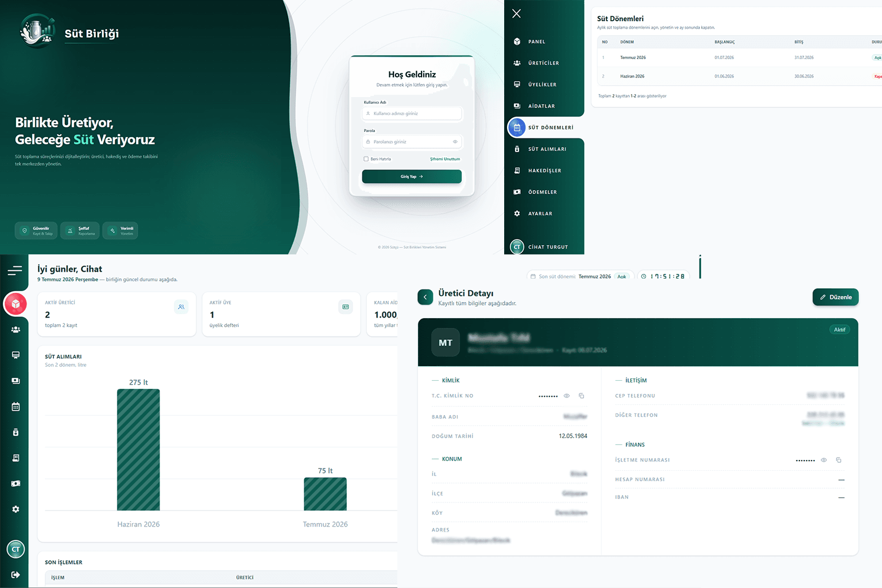Copy the İşletme Numarası value
Viewport: 882px width, 588px height.
[x=838, y=460]
